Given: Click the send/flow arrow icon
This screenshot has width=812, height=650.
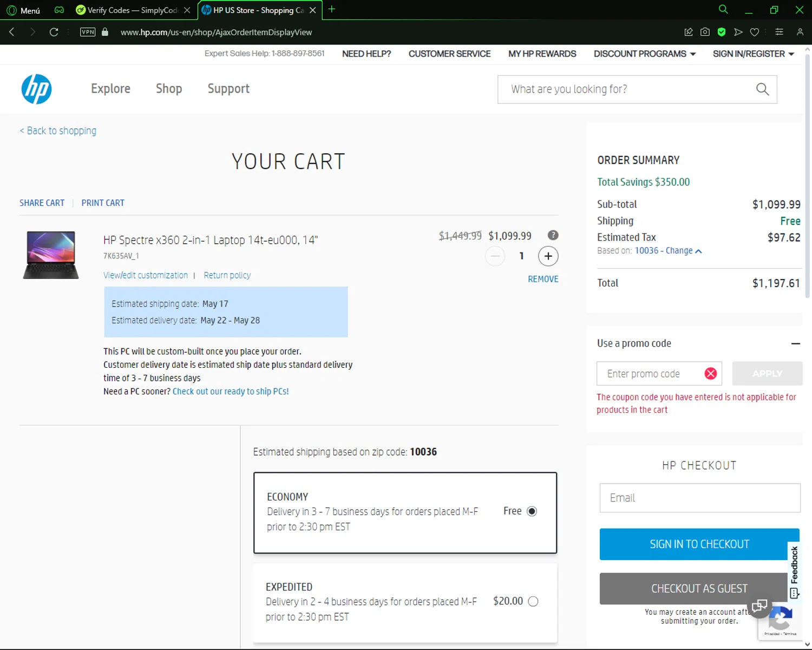Looking at the screenshot, I should [x=738, y=32].
